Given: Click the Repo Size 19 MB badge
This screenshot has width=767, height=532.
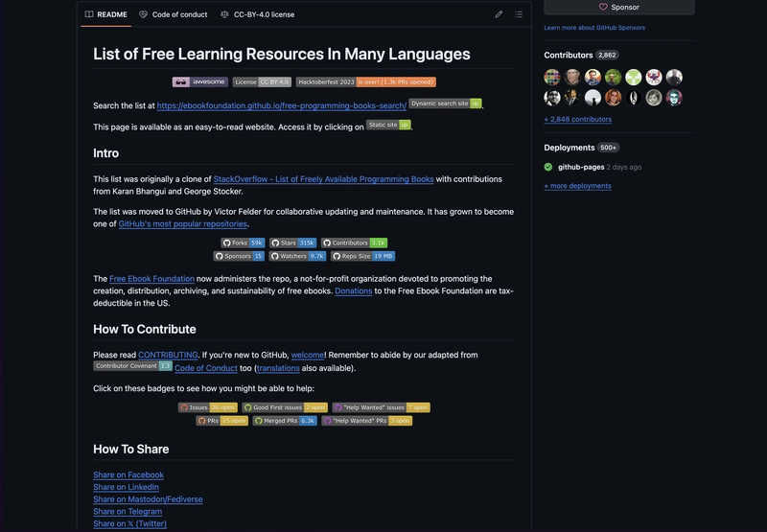Looking at the screenshot, I should point(363,256).
